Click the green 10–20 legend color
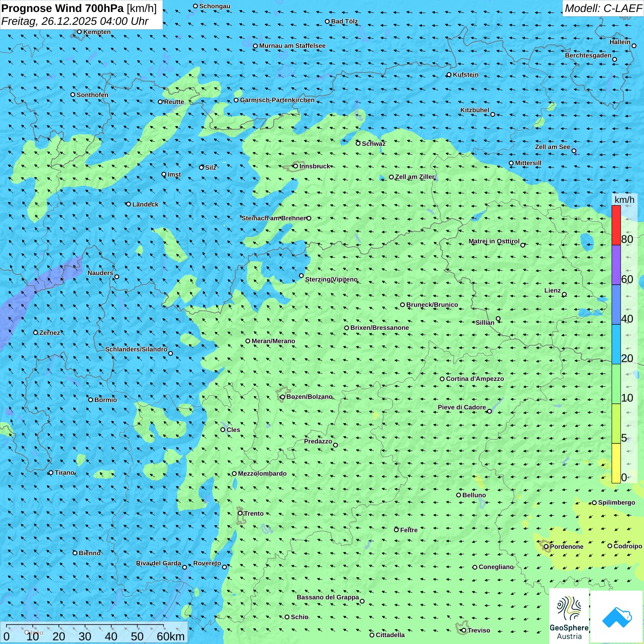The width and height of the screenshot is (644, 644). pyautogui.click(x=616, y=384)
